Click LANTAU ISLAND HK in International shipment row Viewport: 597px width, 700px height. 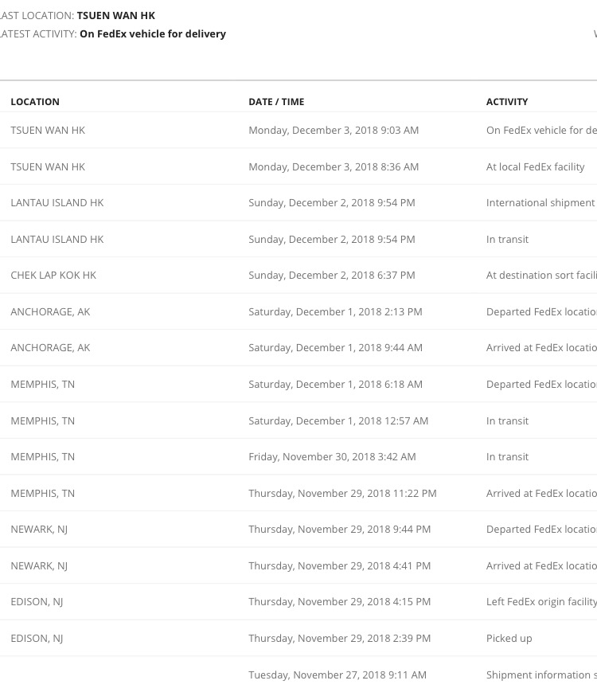coord(57,203)
